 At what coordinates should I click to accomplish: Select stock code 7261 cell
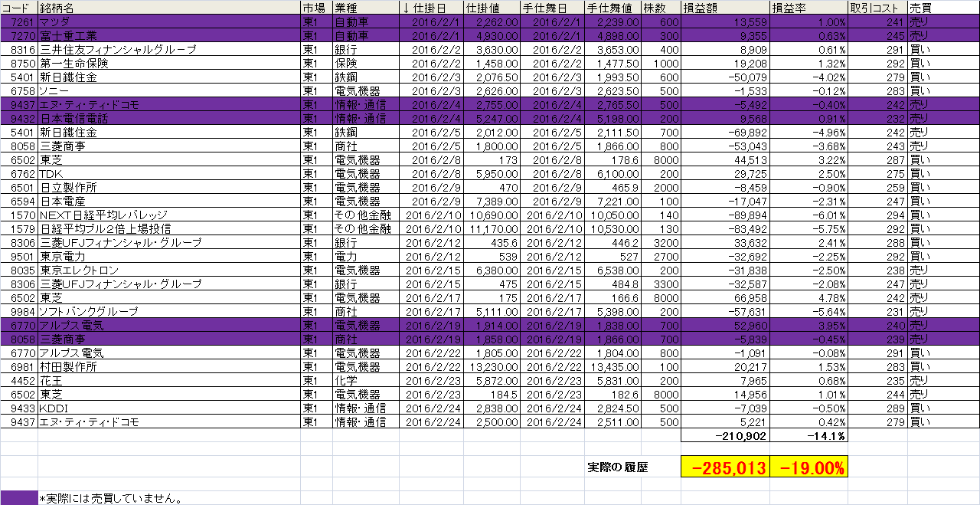click(19, 21)
